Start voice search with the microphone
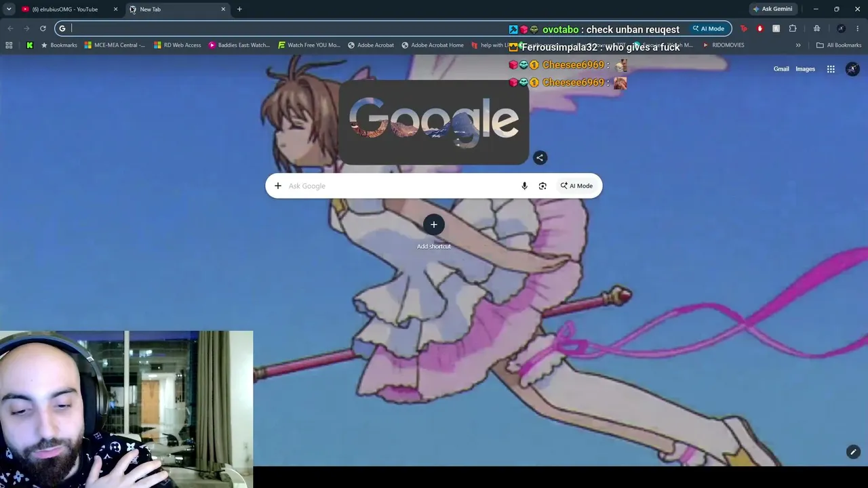Image resolution: width=868 pixels, height=488 pixels. (x=524, y=186)
